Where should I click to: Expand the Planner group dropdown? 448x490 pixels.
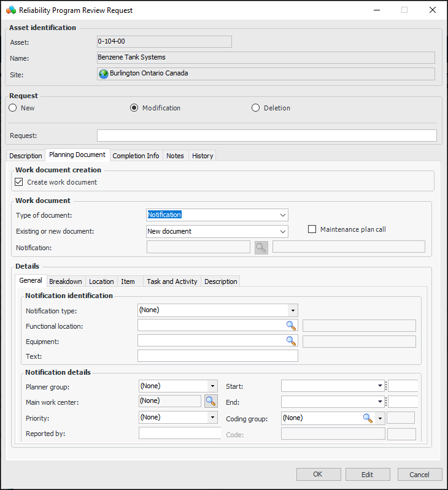tap(212, 386)
